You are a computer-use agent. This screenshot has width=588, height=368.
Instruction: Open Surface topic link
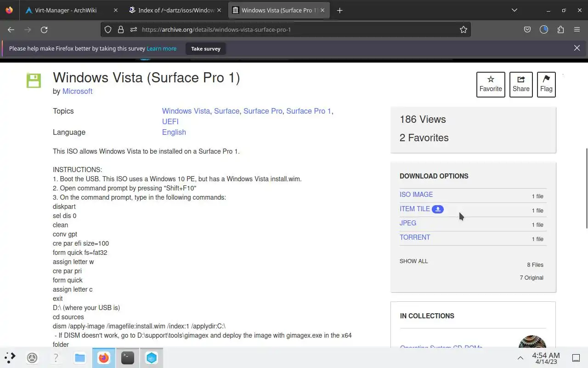[226, 111]
